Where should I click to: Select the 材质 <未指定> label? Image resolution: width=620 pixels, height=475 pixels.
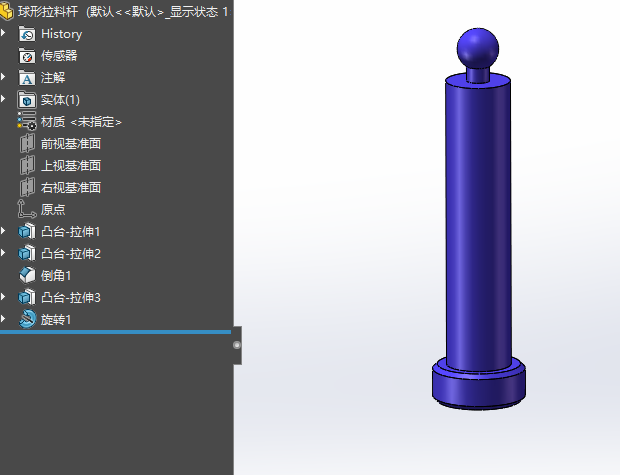(x=81, y=122)
